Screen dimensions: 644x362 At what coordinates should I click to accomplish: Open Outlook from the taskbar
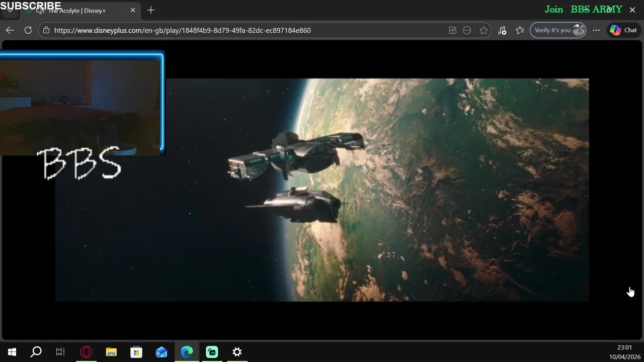click(162, 352)
